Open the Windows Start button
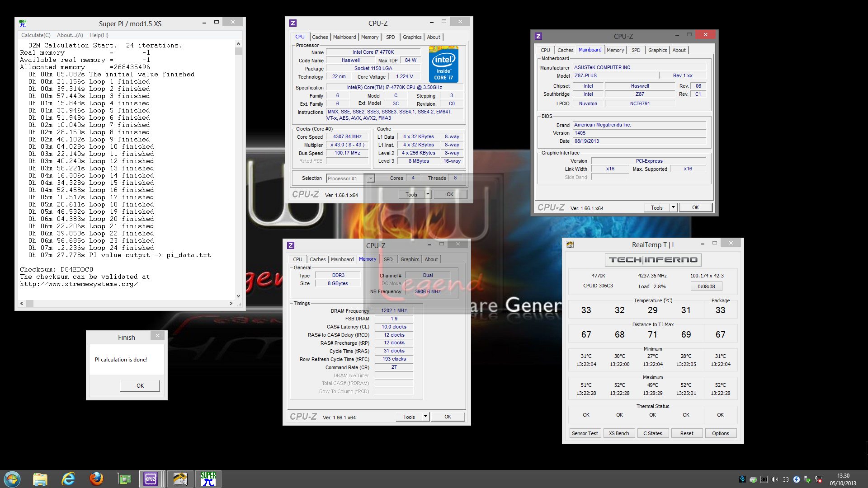The height and width of the screenshot is (488, 868). tap(12, 479)
